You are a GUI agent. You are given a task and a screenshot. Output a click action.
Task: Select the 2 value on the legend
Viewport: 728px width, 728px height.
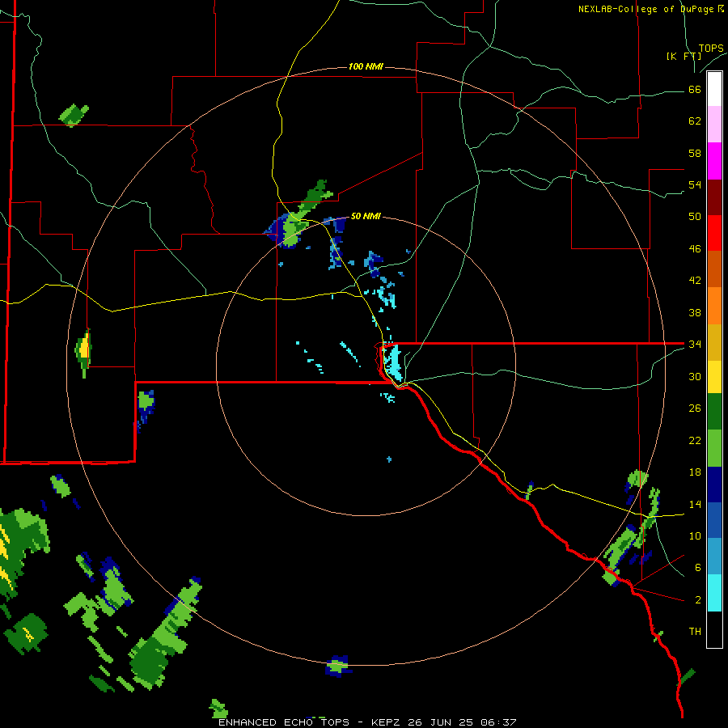(x=697, y=600)
